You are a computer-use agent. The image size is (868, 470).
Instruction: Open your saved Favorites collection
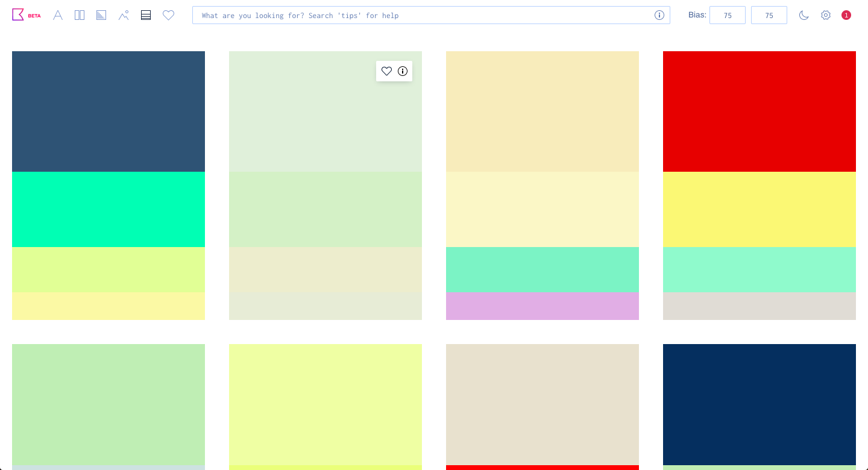[168, 15]
